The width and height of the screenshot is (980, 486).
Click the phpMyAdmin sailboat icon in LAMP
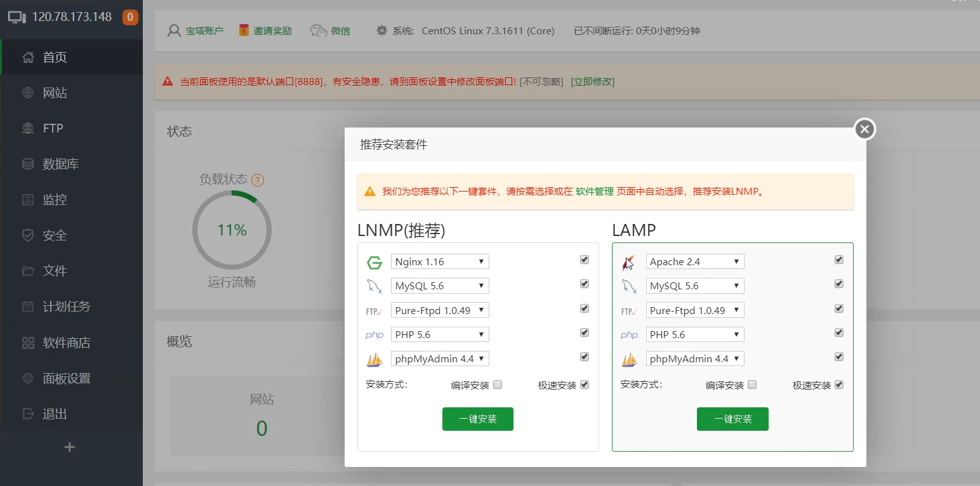coord(629,360)
